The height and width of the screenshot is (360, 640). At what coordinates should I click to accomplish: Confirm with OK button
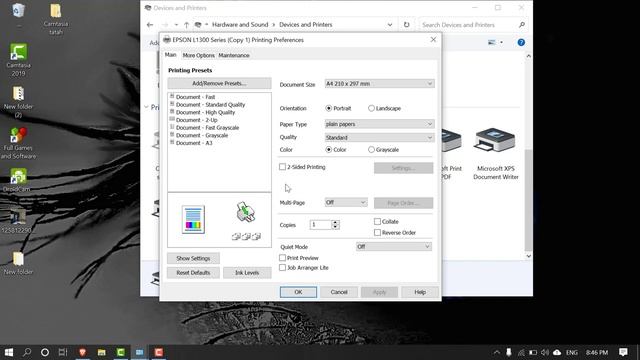[298, 292]
